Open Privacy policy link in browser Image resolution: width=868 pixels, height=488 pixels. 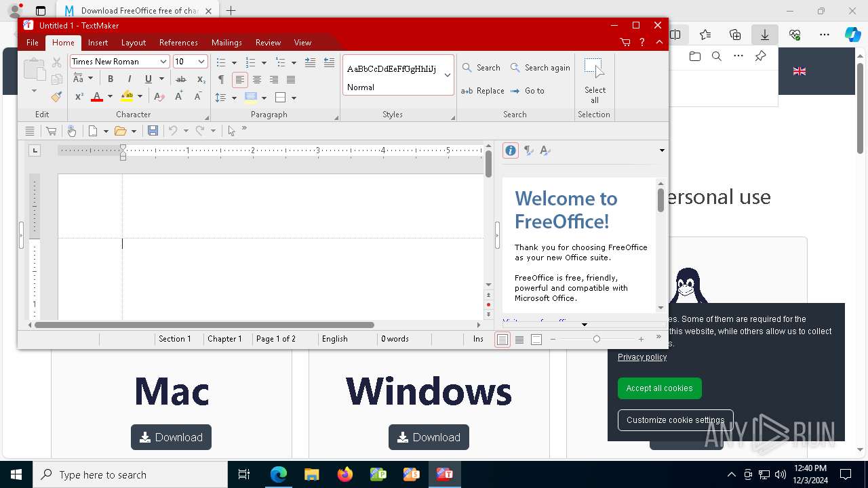642,357
